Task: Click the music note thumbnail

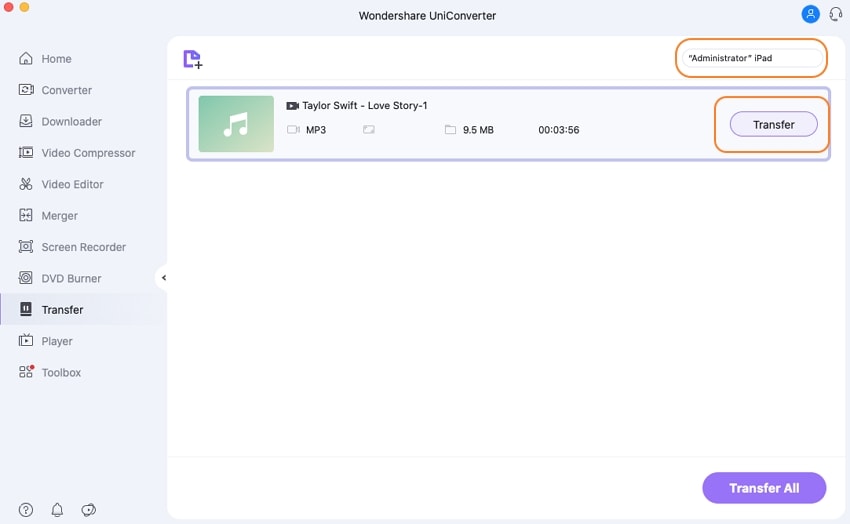Action: pyautogui.click(x=236, y=124)
